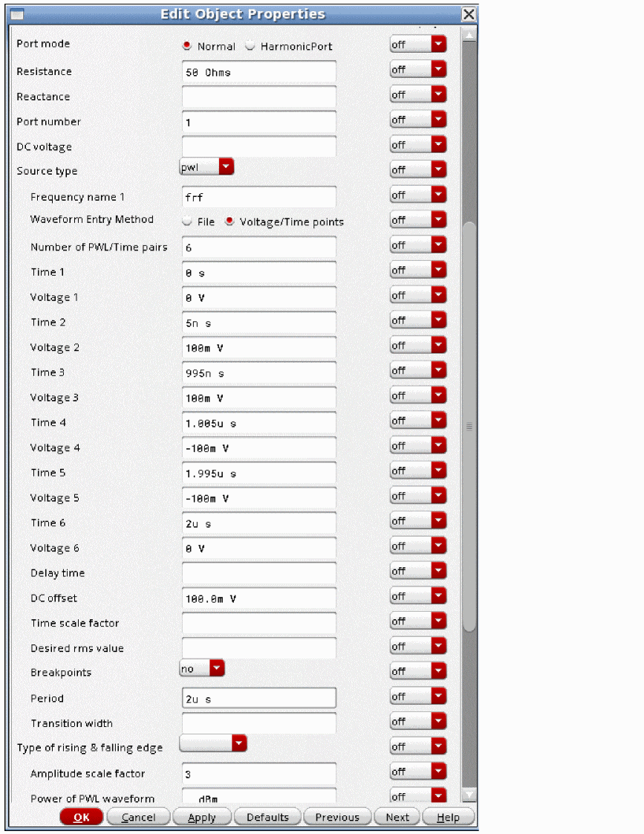Click the Number of PWL/Time pairs field
This screenshot has width=644, height=834.
point(258,248)
